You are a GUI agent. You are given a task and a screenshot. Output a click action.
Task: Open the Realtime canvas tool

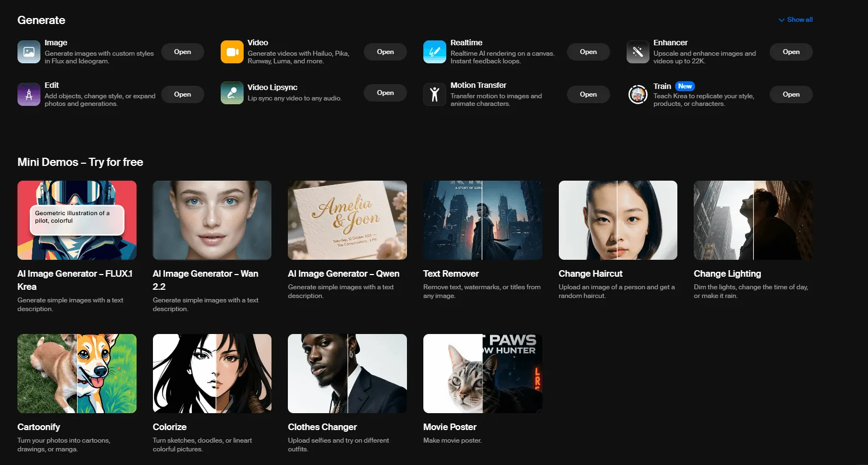588,52
